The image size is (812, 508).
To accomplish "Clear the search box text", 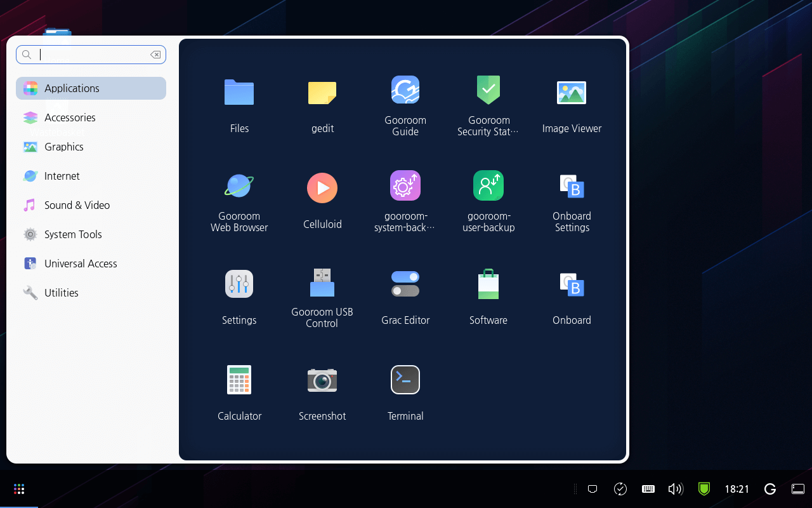I will coord(155,55).
